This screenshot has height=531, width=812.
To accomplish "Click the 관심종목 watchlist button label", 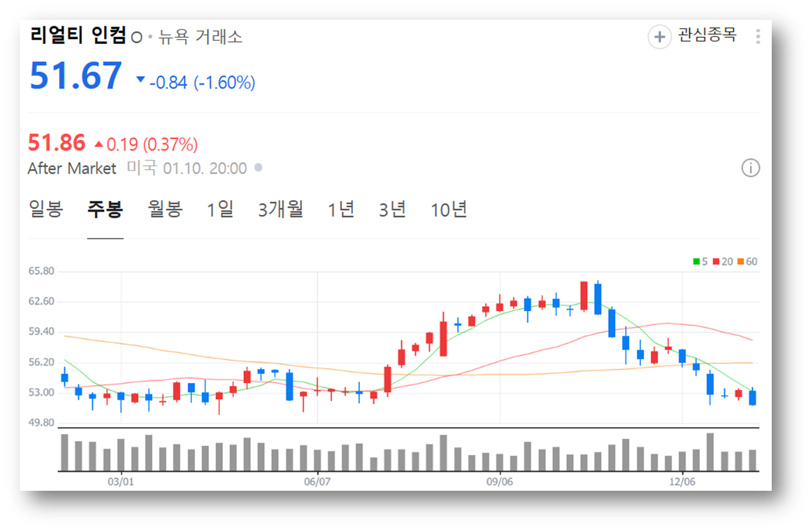I will click(x=707, y=35).
